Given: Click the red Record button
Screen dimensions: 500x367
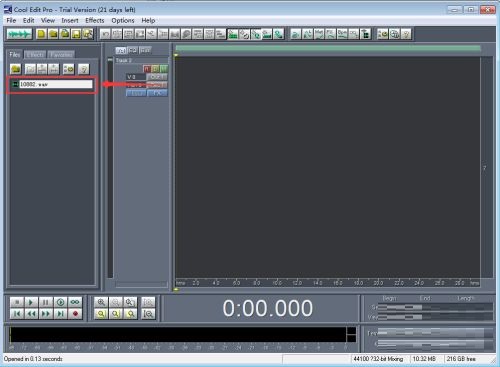Looking at the screenshot, I should coord(75,314).
